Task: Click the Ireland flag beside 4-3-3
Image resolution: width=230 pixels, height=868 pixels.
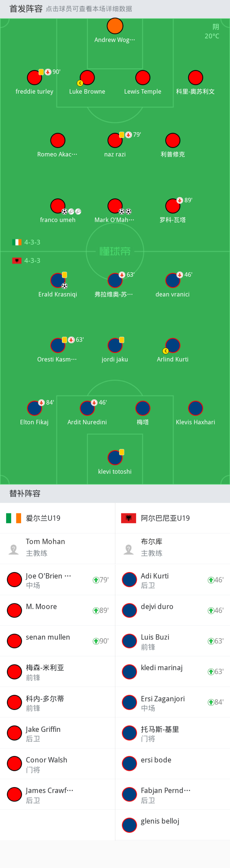Action: (17, 242)
